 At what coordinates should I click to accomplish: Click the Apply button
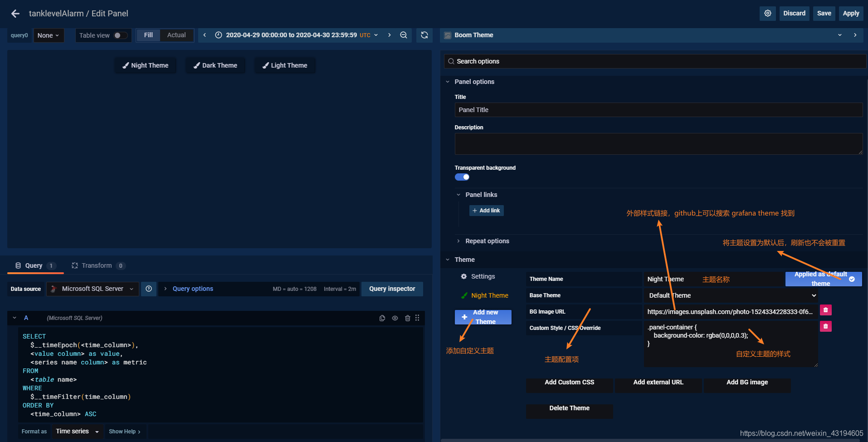tap(850, 13)
